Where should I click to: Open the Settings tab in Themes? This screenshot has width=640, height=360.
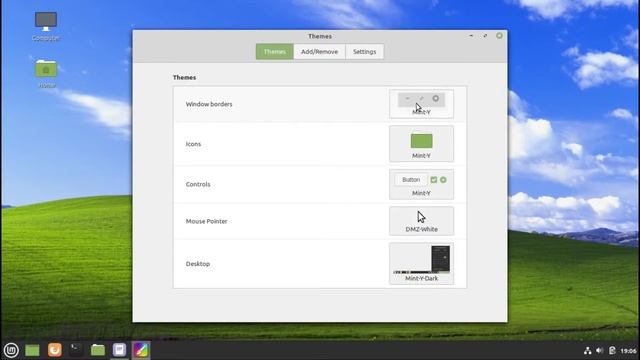[x=364, y=52]
